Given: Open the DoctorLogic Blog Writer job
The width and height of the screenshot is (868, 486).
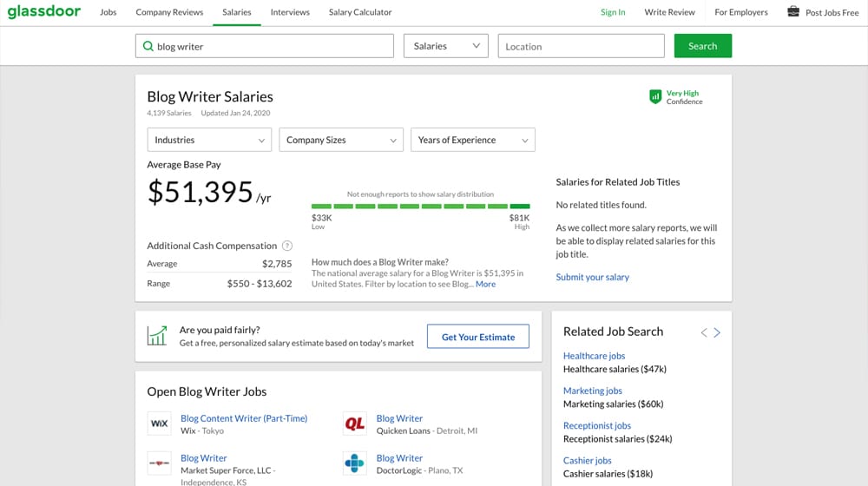Looking at the screenshot, I should [x=399, y=458].
